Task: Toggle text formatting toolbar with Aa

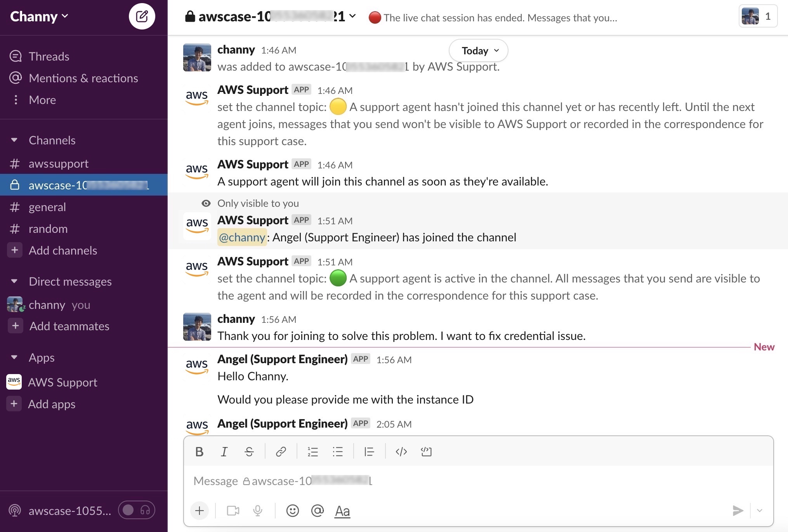Action: [x=342, y=511]
